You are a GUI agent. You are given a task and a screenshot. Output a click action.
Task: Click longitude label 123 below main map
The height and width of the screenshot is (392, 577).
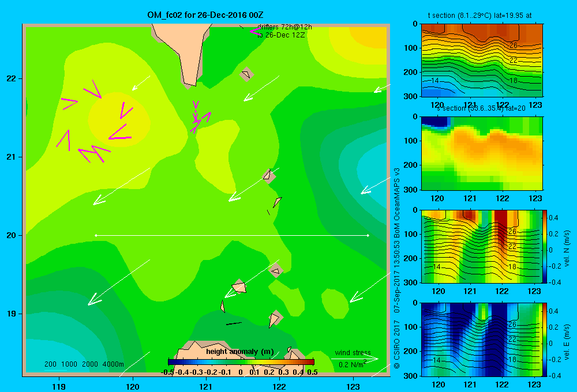pyautogui.click(x=353, y=386)
